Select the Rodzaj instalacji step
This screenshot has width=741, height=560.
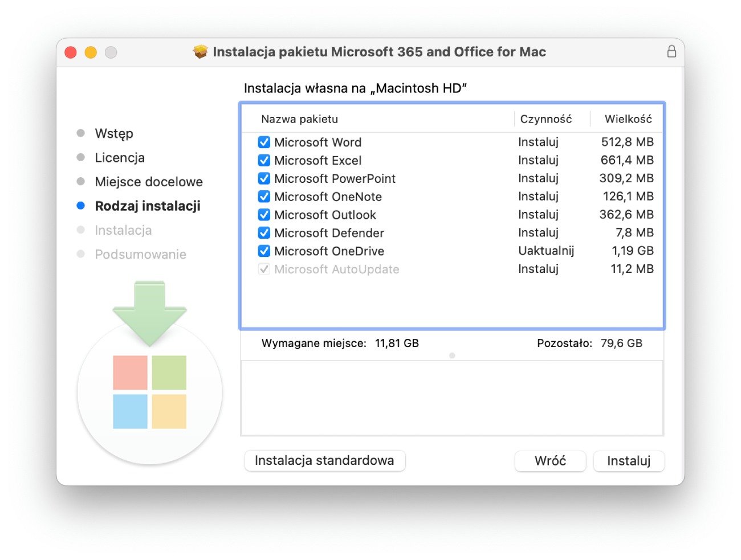(x=148, y=206)
